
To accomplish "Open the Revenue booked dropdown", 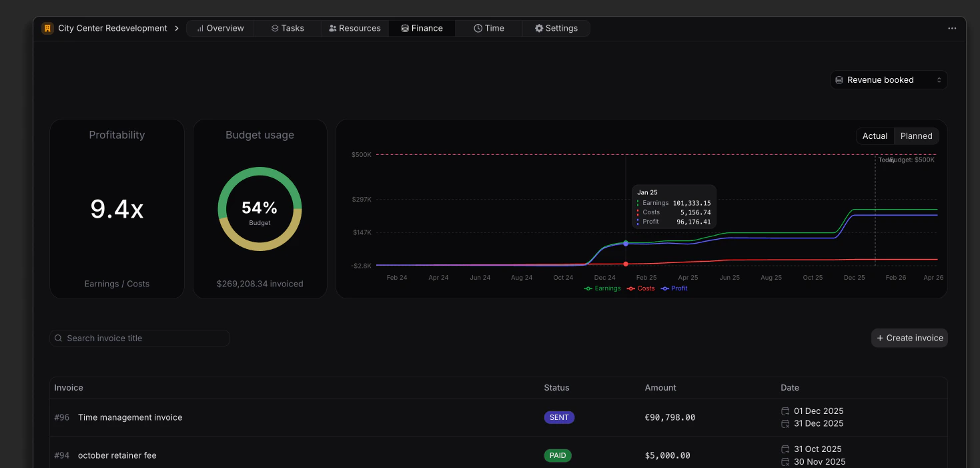I will (889, 80).
